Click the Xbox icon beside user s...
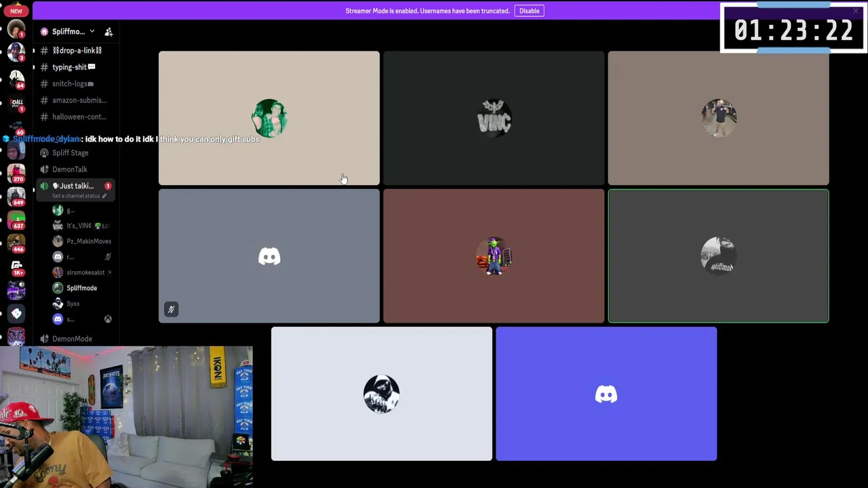The image size is (868, 488). [107, 319]
